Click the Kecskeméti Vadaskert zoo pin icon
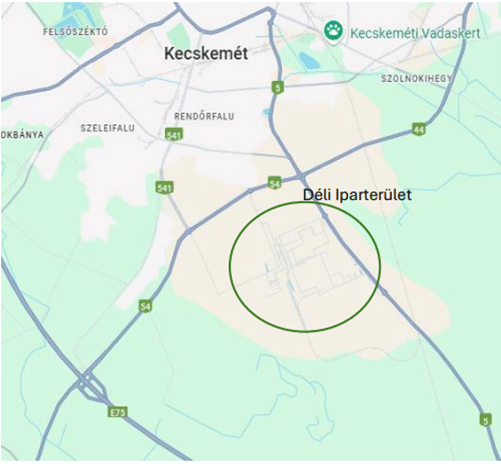This screenshot has height=464, width=501. coord(333,32)
